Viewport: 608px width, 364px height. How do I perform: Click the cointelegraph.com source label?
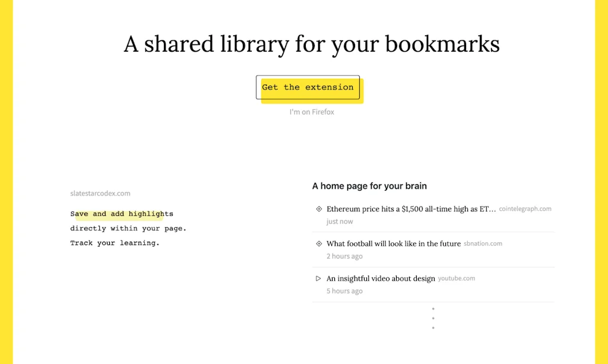[525, 208]
